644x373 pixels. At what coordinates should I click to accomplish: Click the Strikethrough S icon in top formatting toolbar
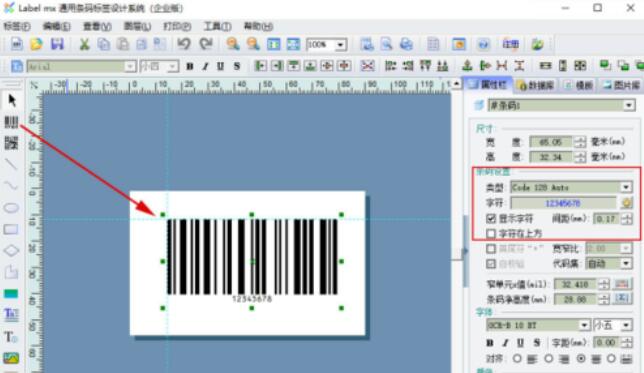pos(237,66)
